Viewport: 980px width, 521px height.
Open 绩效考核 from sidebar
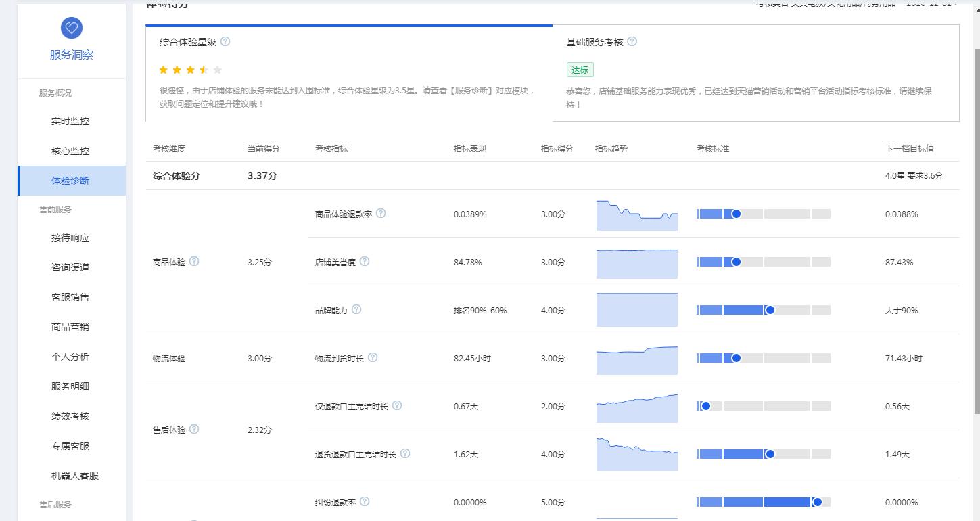70,417
